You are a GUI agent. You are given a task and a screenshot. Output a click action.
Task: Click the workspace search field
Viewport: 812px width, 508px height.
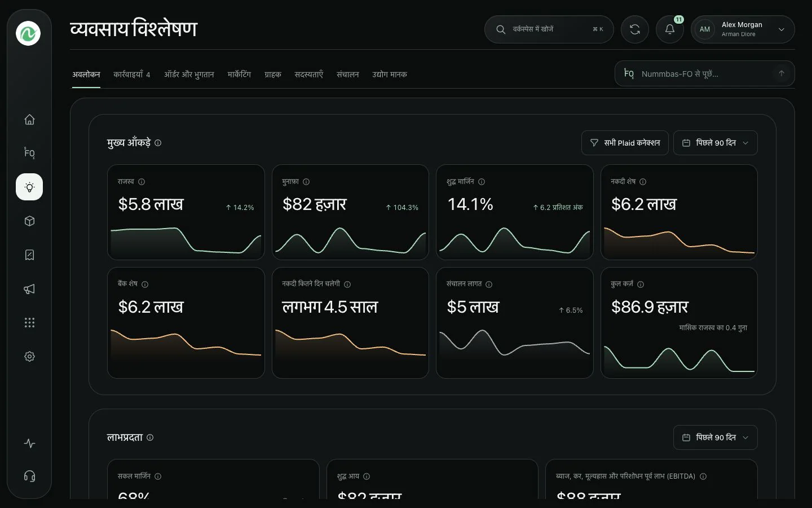coord(549,29)
